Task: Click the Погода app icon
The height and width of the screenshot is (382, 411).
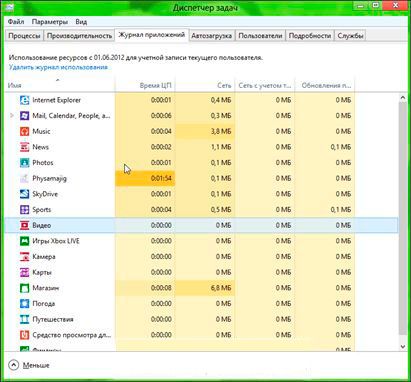Action: pyautogui.click(x=24, y=304)
